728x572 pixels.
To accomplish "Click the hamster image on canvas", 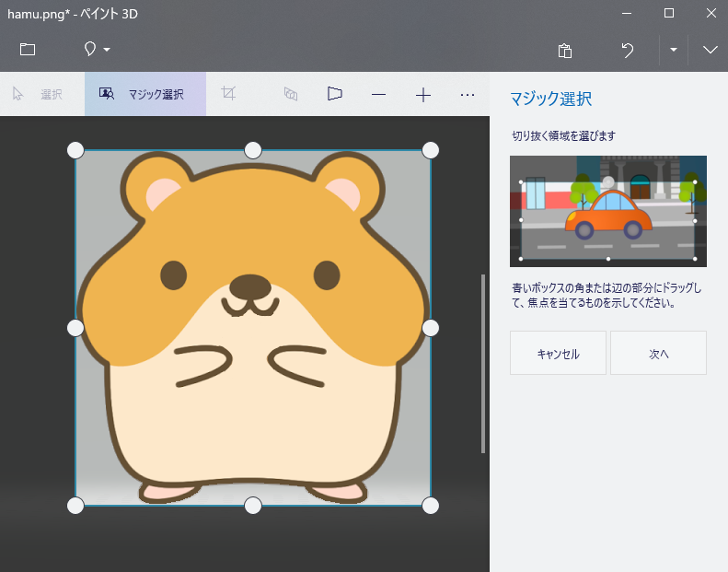I will coord(253,328).
